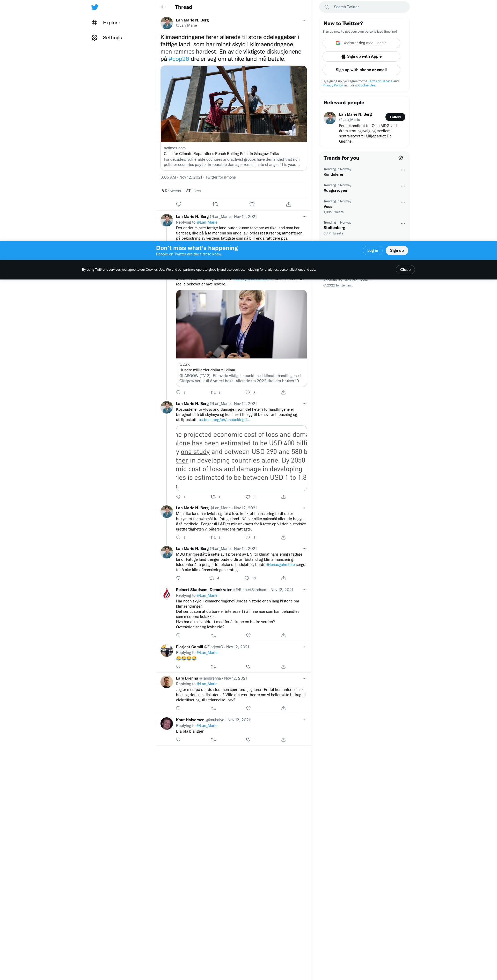Retweet Lars Brenna's reply
Image resolution: width=497 pixels, height=980 pixels.
tap(213, 708)
